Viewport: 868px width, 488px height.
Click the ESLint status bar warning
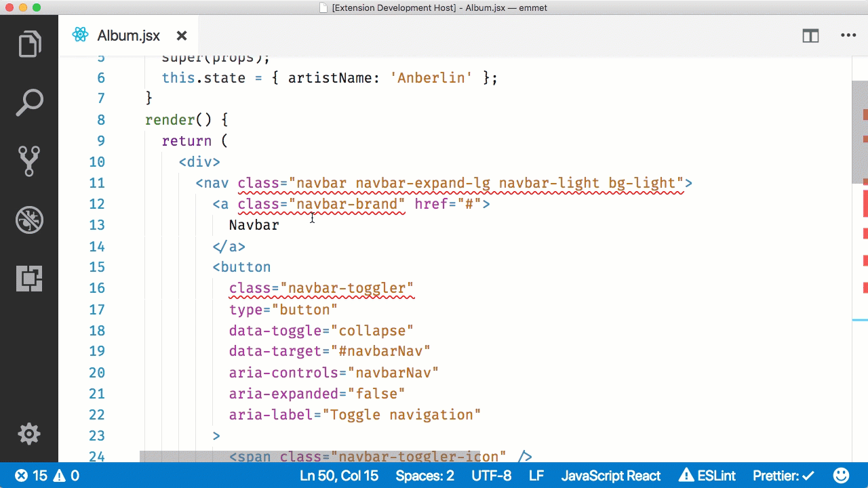click(707, 475)
